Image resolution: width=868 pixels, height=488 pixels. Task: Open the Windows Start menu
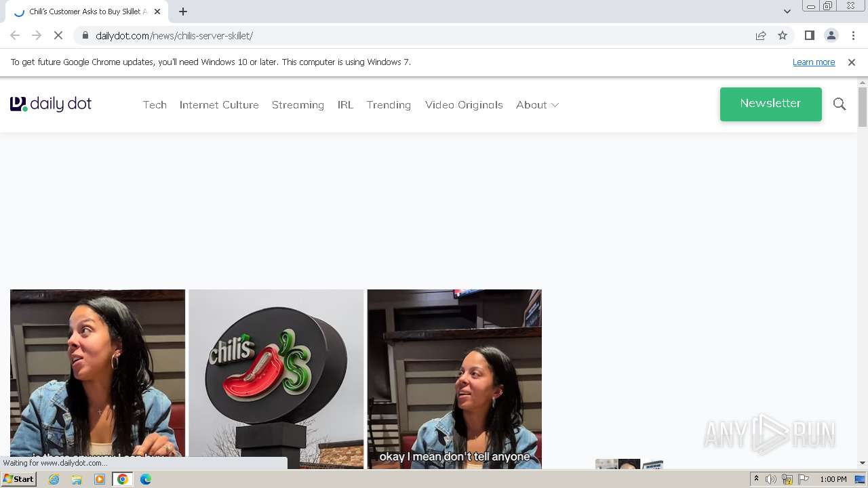coord(19,479)
